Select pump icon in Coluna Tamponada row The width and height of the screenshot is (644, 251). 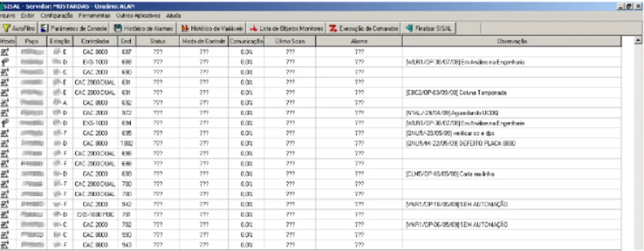pos(5,92)
